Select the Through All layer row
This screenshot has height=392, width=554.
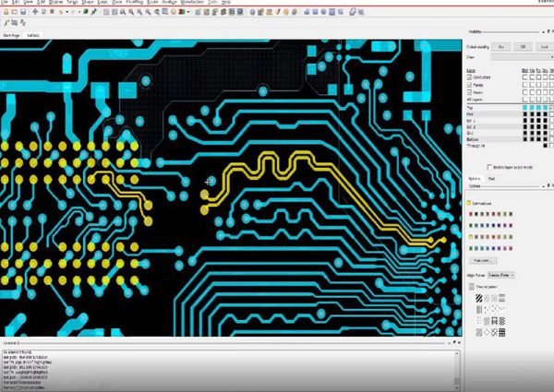(x=493, y=146)
